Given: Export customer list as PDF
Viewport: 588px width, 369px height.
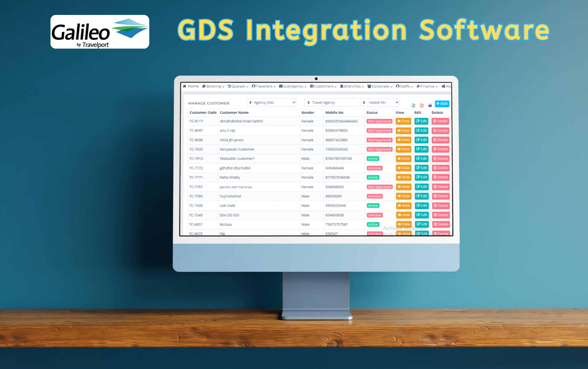Looking at the screenshot, I should (x=422, y=105).
